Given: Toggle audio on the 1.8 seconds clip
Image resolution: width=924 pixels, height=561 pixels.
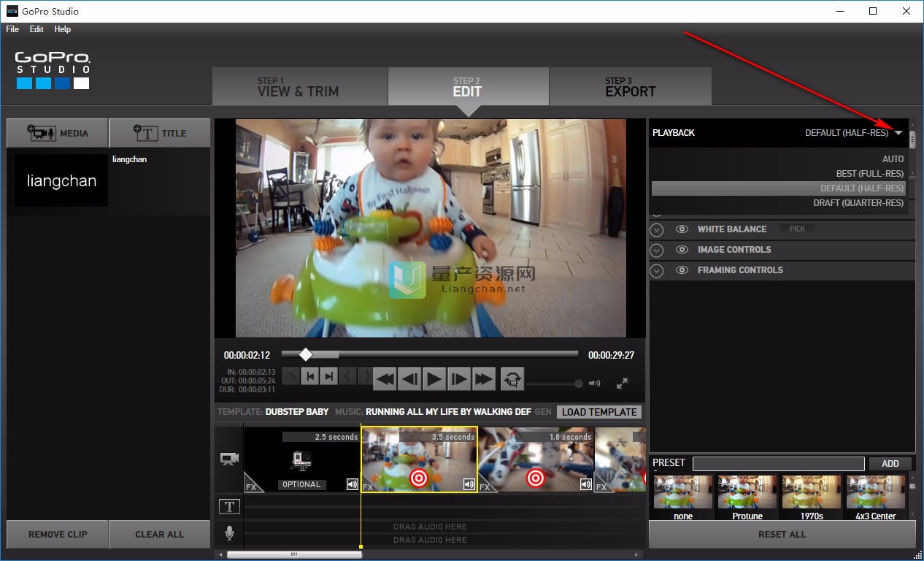Looking at the screenshot, I should point(586,484).
